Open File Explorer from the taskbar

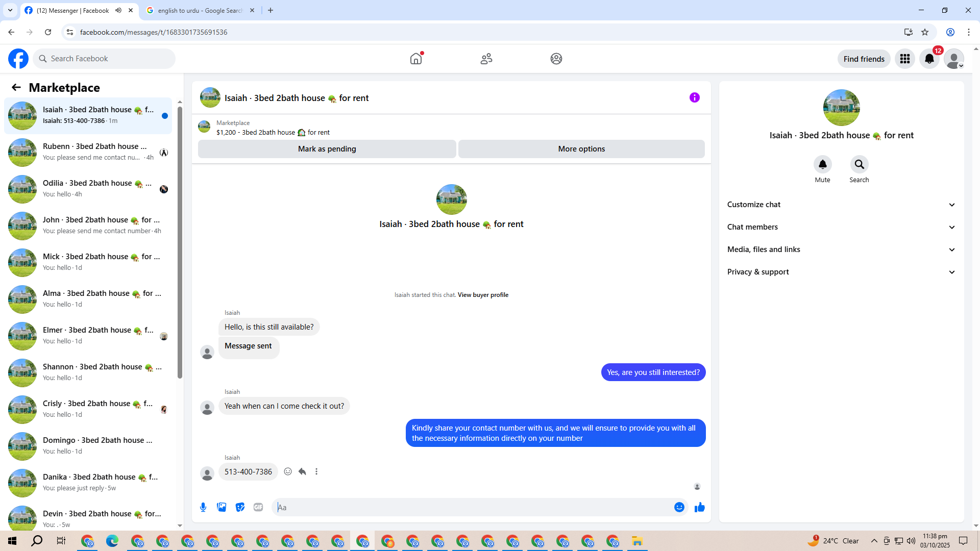637,541
